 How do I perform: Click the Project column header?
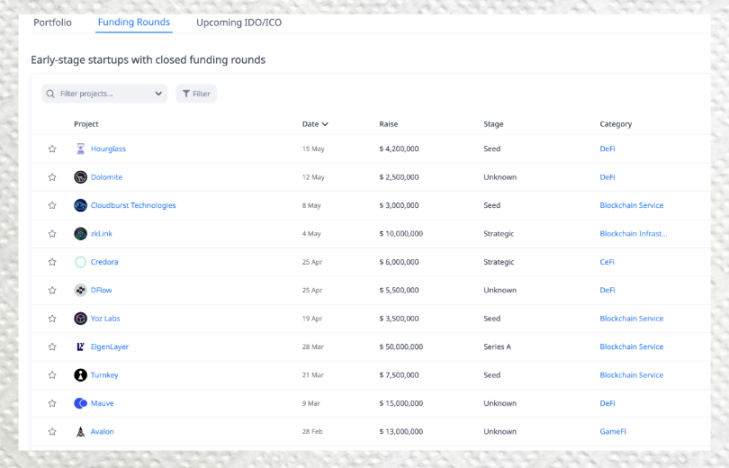pyautogui.click(x=86, y=124)
